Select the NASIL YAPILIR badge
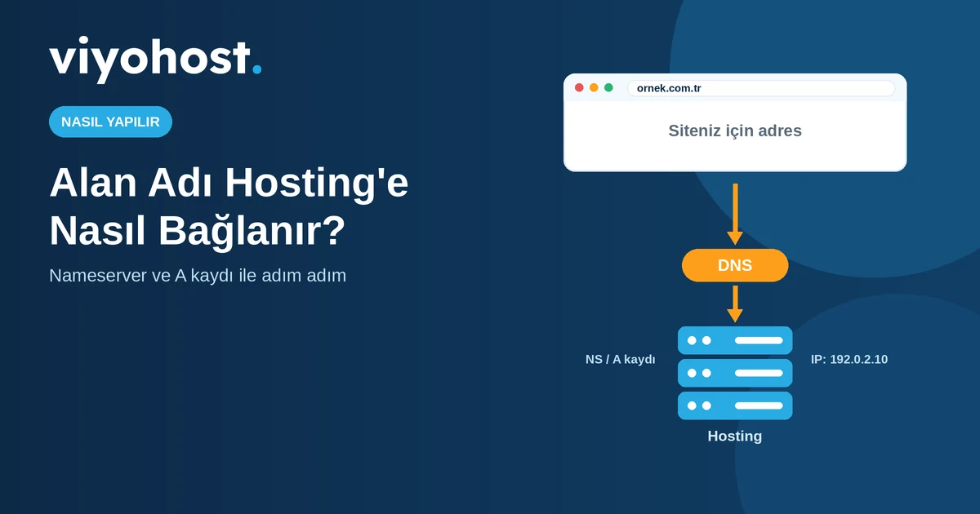This screenshot has width=980, height=514. tap(110, 122)
